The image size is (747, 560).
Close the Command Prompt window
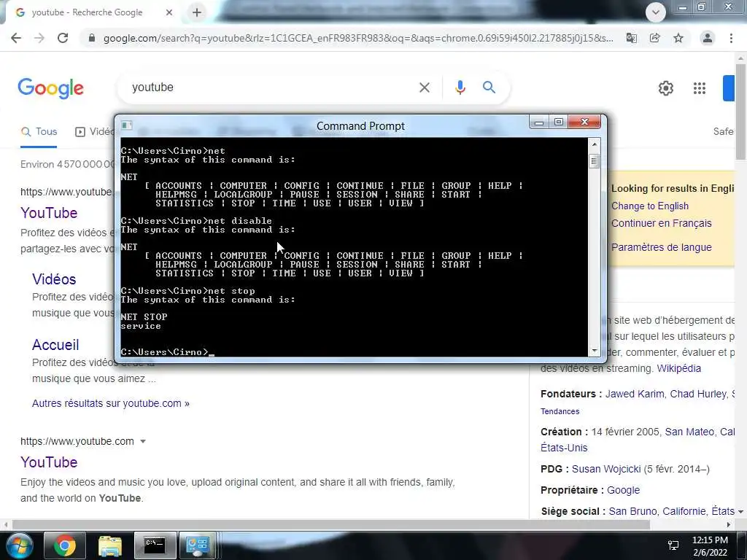(x=585, y=122)
